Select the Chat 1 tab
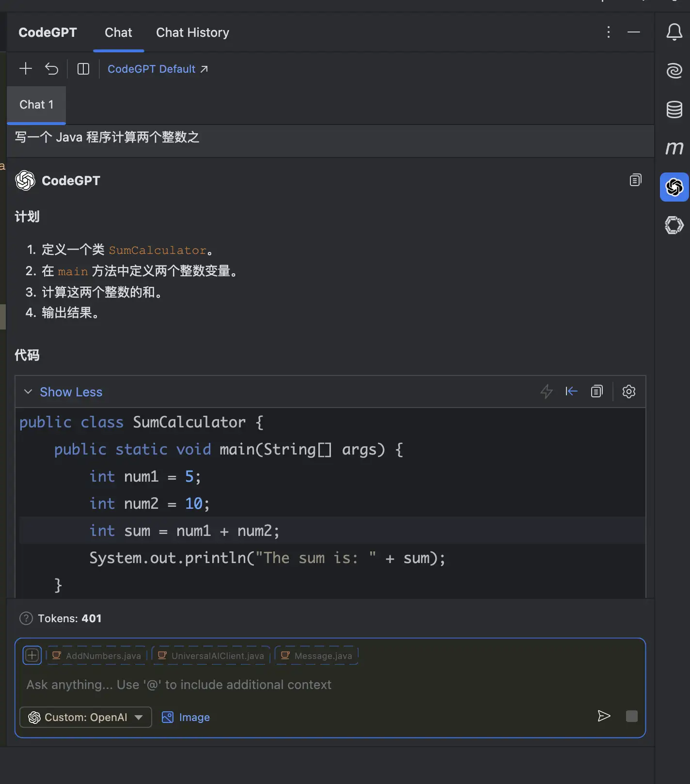 pyautogui.click(x=36, y=105)
